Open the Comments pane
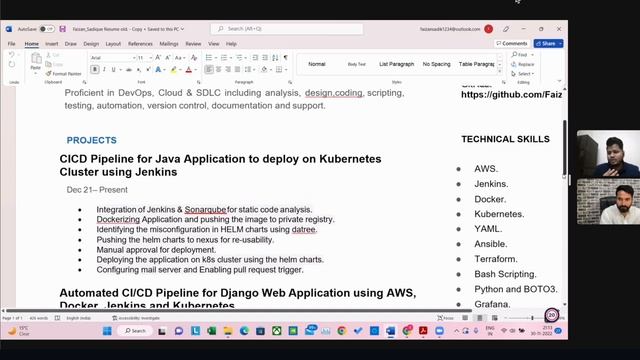The width and height of the screenshot is (640, 360). (x=512, y=43)
